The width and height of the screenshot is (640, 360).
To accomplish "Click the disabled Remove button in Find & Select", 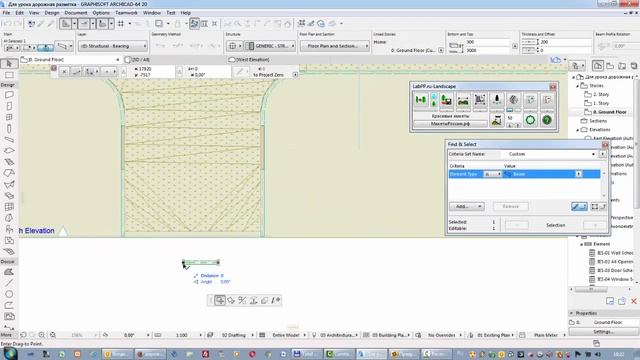I will (x=511, y=207).
